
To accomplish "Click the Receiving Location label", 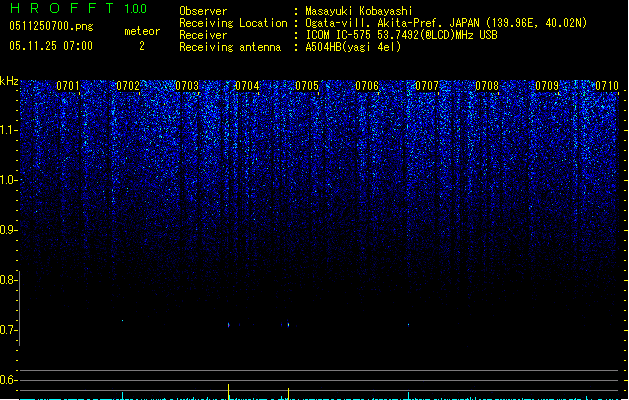I will (x=233, y=23).
